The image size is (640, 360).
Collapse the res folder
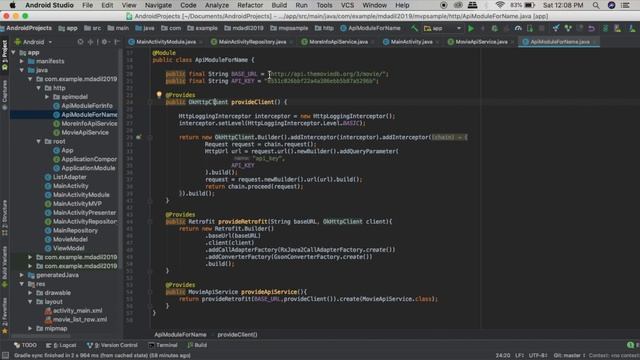(x=22, y=284)
